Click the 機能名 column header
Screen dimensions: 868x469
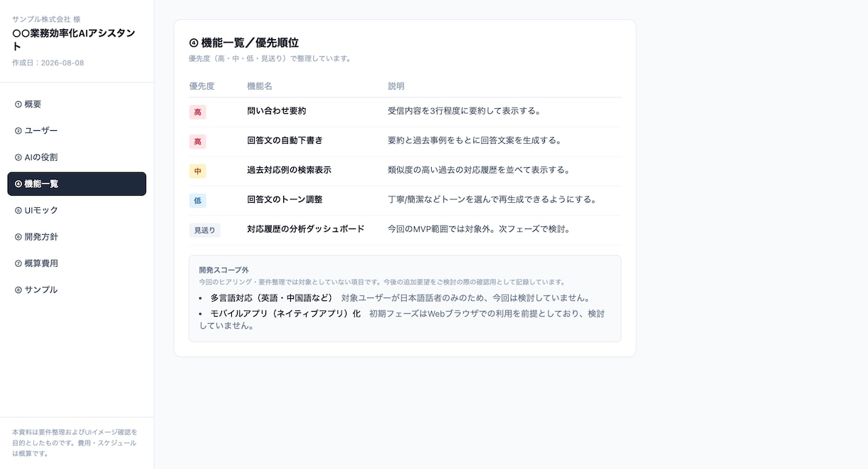(x=260, y=86)
